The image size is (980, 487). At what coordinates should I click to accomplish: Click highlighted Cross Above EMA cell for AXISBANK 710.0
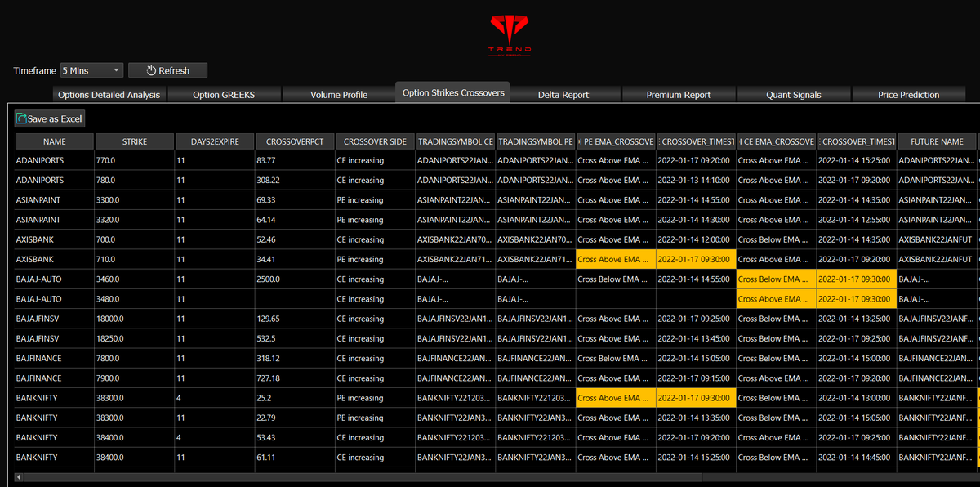(x=616, y=260)
